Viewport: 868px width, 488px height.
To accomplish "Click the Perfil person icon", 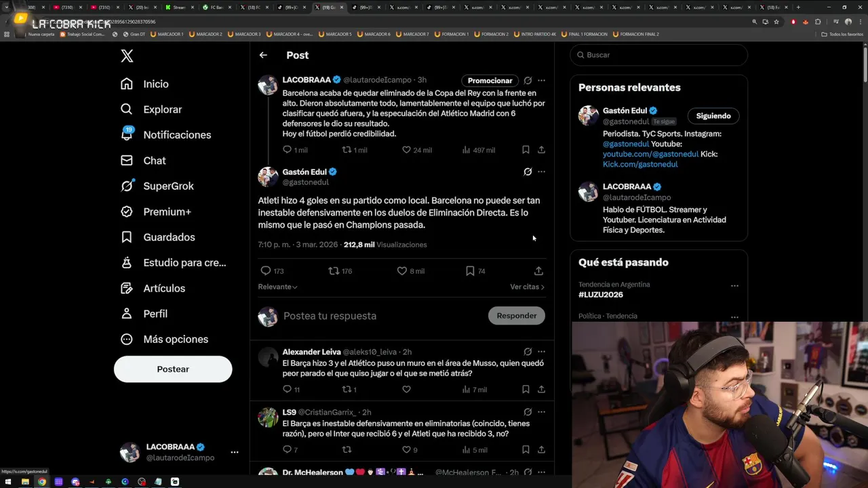I will [127, 314].
